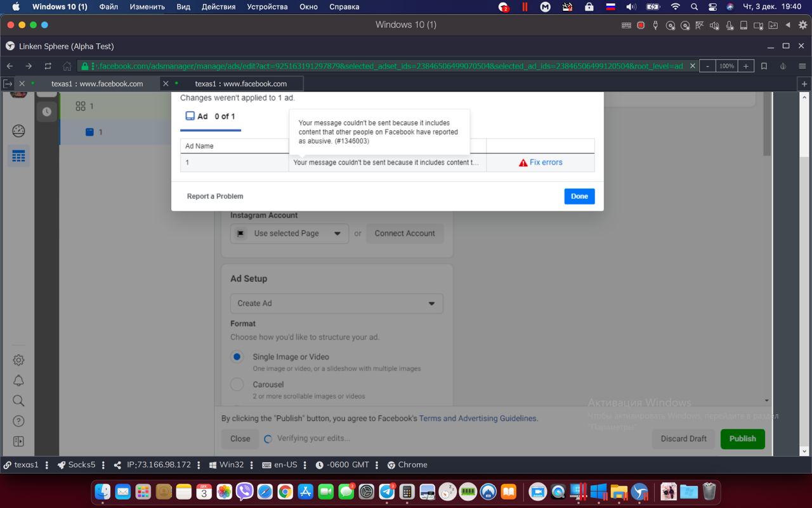This screenshot has height=508, width=812.
Task: Open Campaigns table icon in sidebar
Action: click(18, 156)
